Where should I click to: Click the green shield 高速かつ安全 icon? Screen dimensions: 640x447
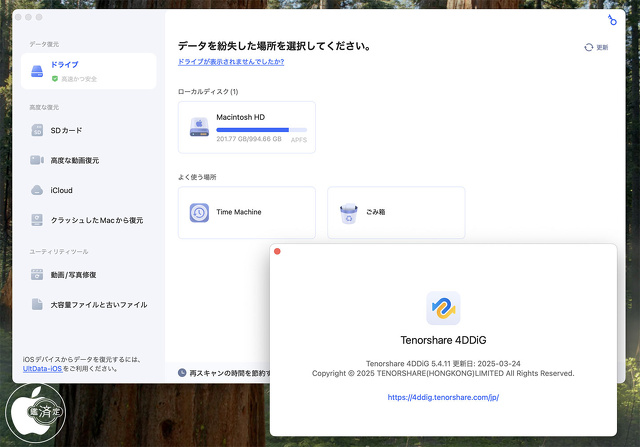pyautogui.click(x=55, y=79)
